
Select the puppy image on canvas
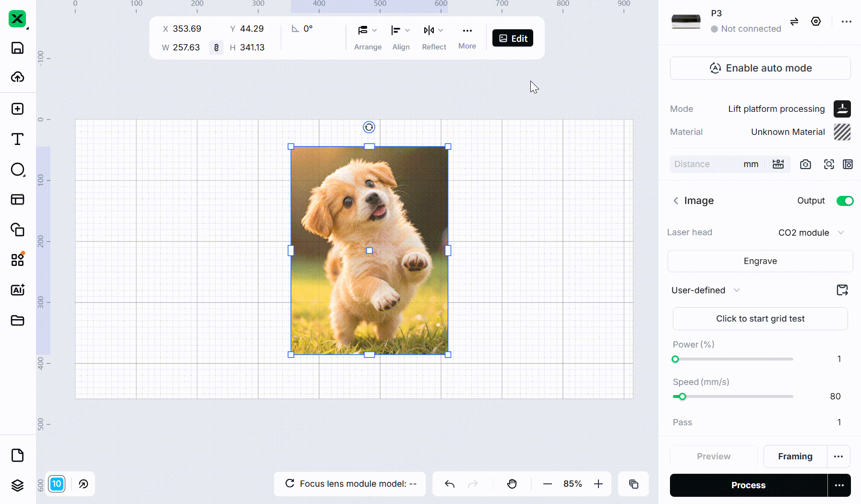[369, 251]
